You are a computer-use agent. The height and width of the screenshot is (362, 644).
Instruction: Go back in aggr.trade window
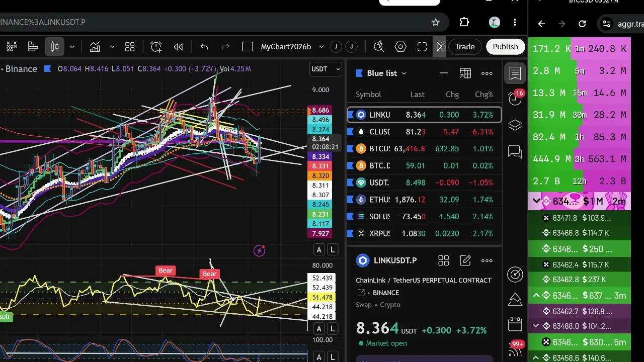(541, 24)
